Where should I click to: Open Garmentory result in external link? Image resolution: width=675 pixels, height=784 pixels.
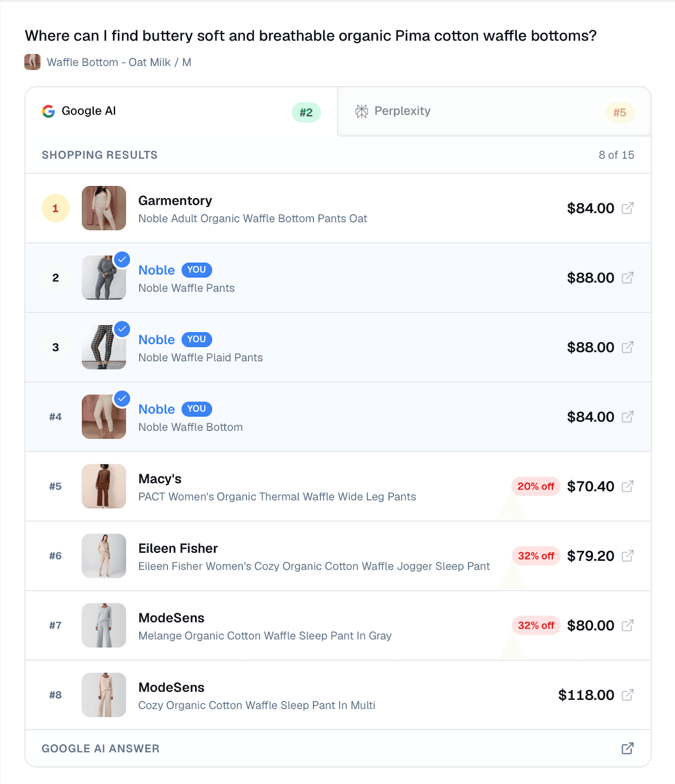pyautogui.click(x=628, y=208)
